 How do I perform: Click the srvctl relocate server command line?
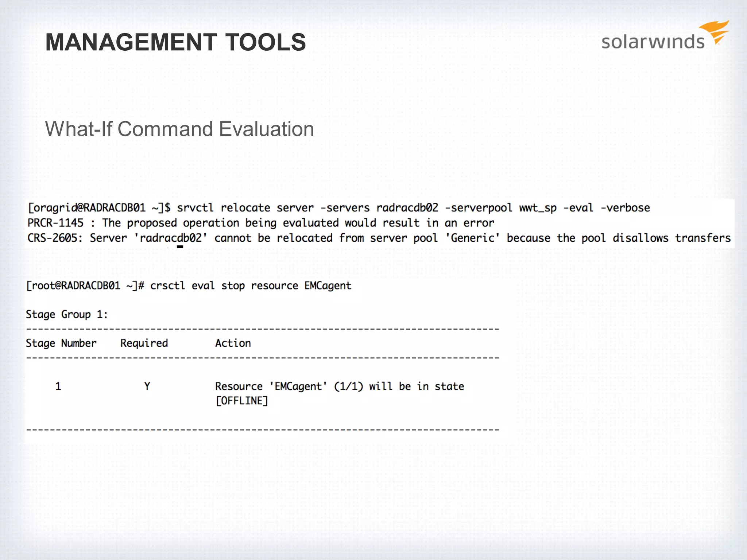tap(339, 208)
